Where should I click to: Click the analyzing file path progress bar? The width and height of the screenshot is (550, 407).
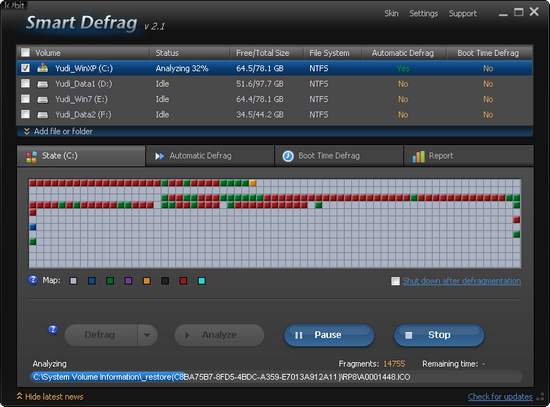tap(276, 377)
